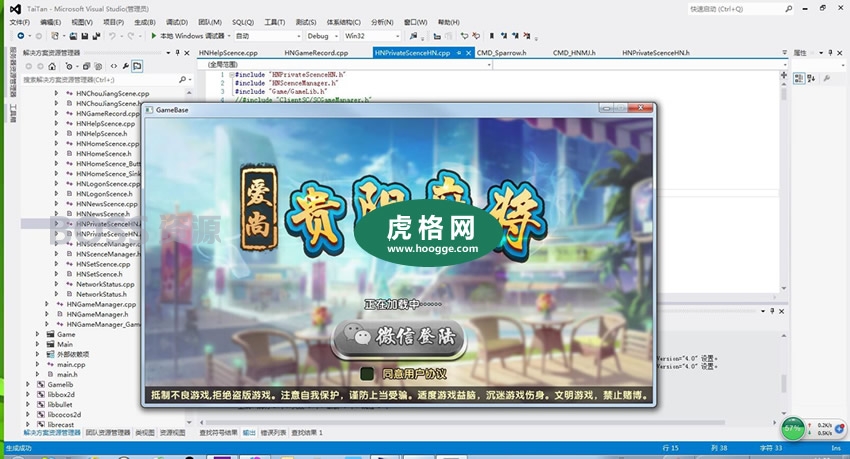Click the Save toolbar icon
Viewport: 850px width, 459px height.
tap(85, 36)
